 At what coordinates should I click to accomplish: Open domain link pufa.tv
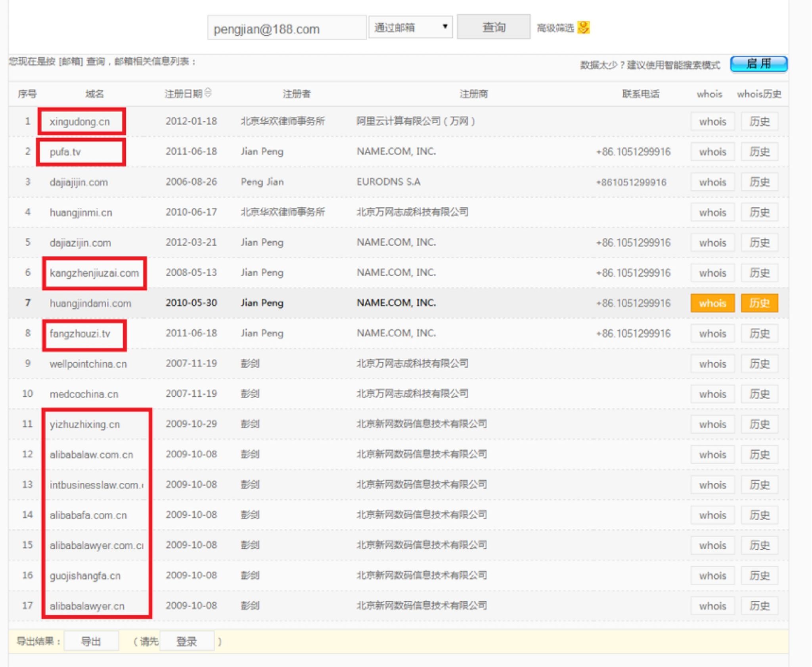(x=65, y=152)
